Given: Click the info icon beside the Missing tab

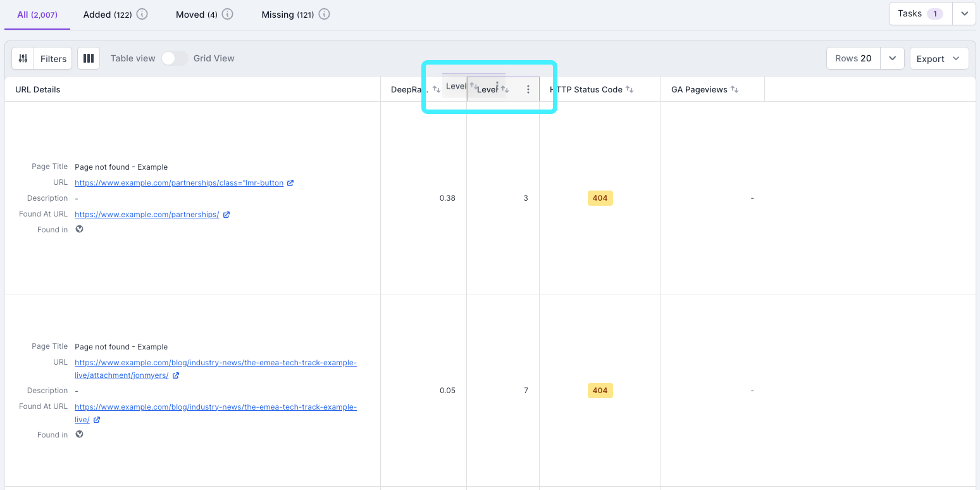Looking at the screenshot, I should click(x=325, y=13).
